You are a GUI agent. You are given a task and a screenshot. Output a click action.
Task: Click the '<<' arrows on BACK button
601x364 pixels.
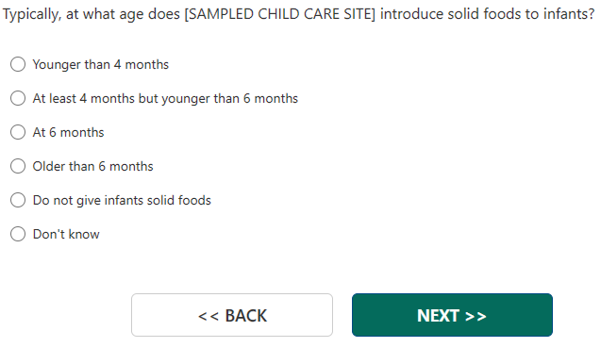[x=209, y=317]
